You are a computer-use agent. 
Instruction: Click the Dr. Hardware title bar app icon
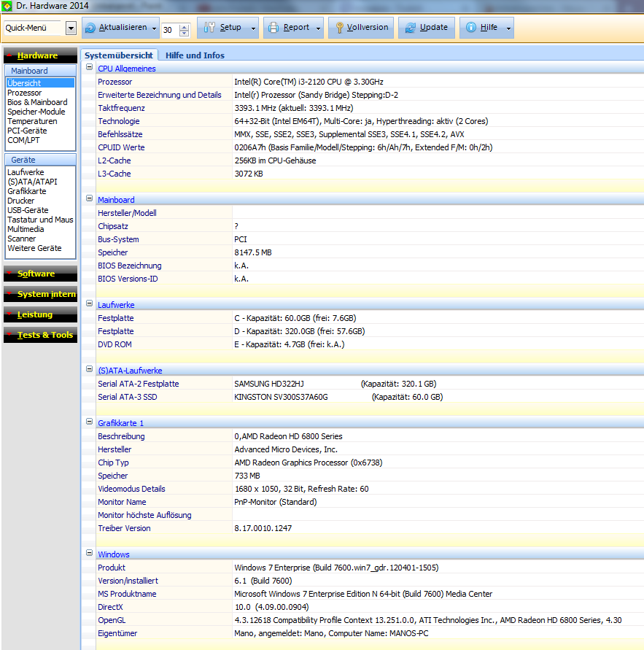[x=7, y=6]
